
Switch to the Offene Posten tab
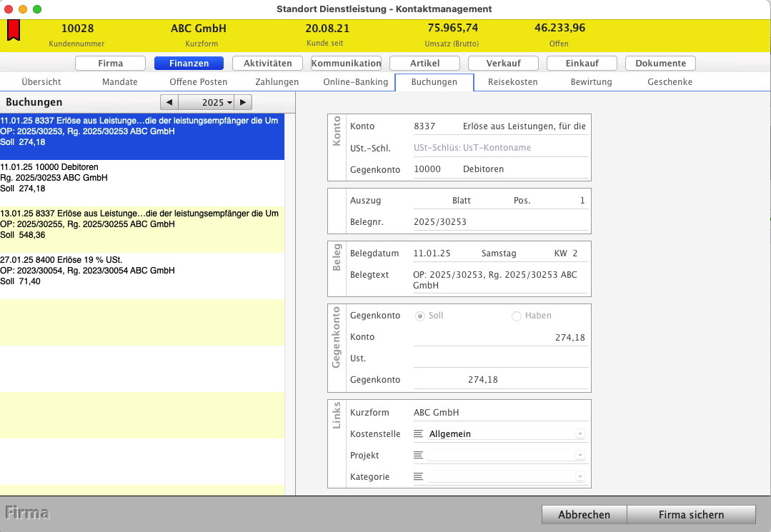[198, 82]
